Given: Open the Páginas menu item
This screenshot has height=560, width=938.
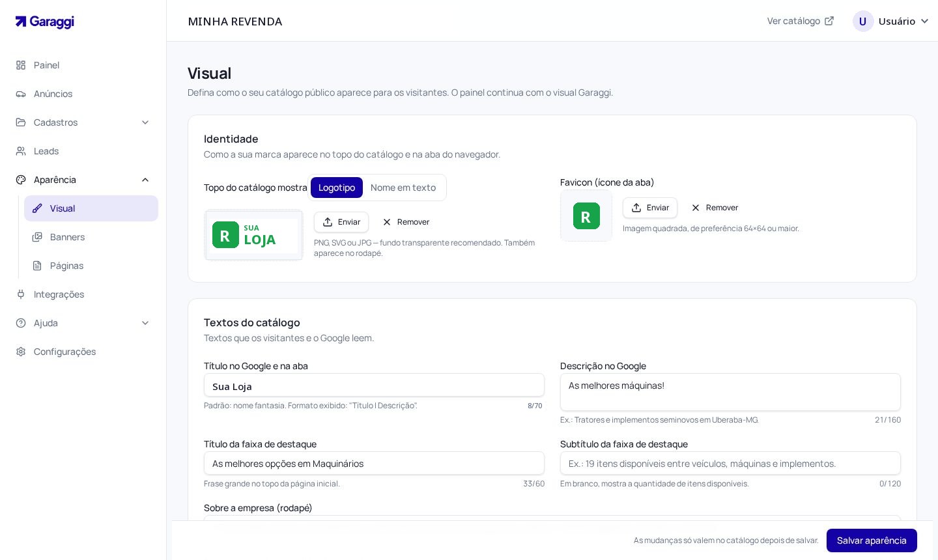Looking at the screenshot, I should click(91, 266).
